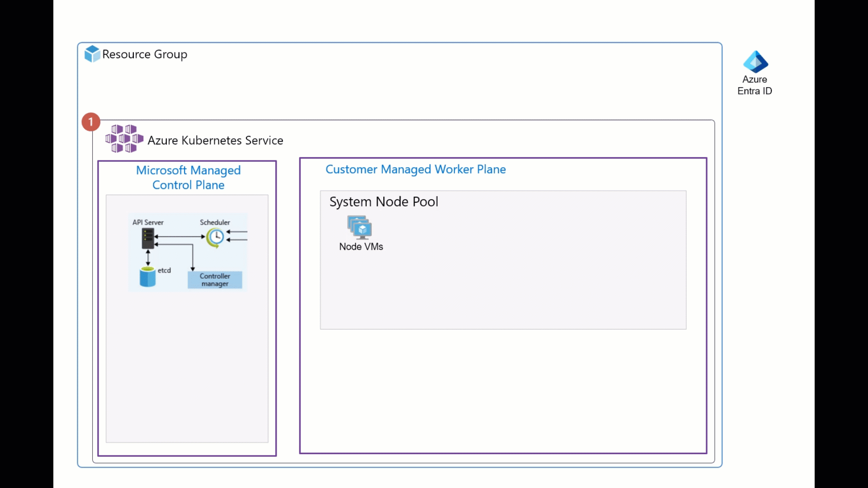Screen dimensions: 868x488
Task: Click the etcd blue database cylinder
Action: pos(147,277)
